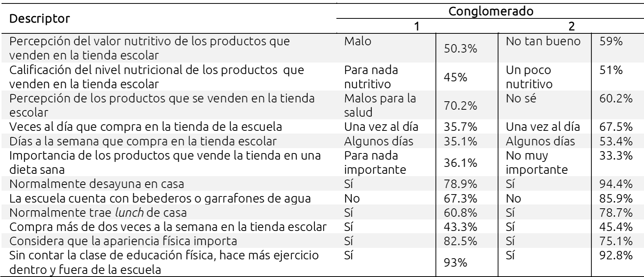The width and height of the screenshot is (644, 277).
Task: Select the 'Normalmente desayuna en casa' row label
Action: (97, 184)
